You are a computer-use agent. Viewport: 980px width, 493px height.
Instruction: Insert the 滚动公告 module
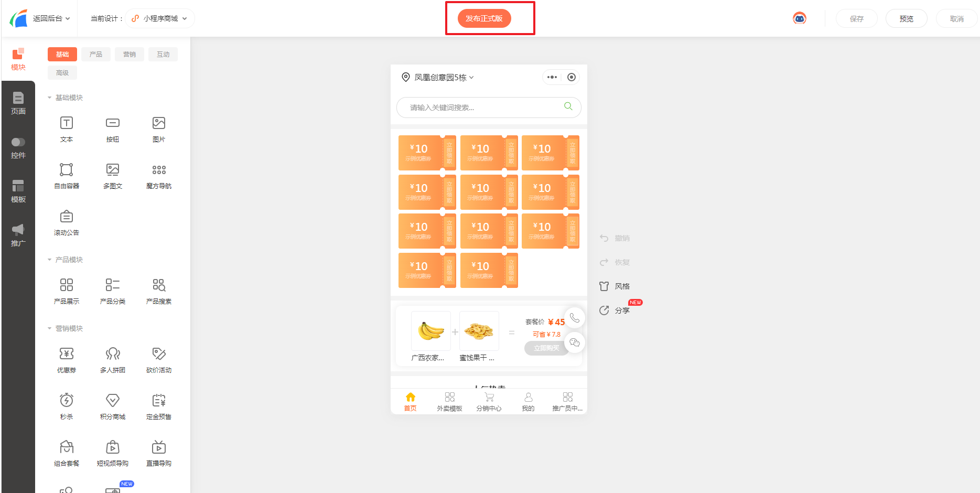pyautogui.click(x=67, y=222)
